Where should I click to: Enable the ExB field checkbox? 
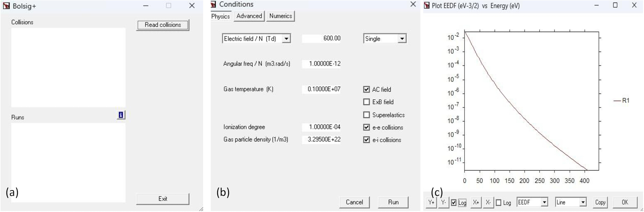pyautogui.click(x=366, y=102)
